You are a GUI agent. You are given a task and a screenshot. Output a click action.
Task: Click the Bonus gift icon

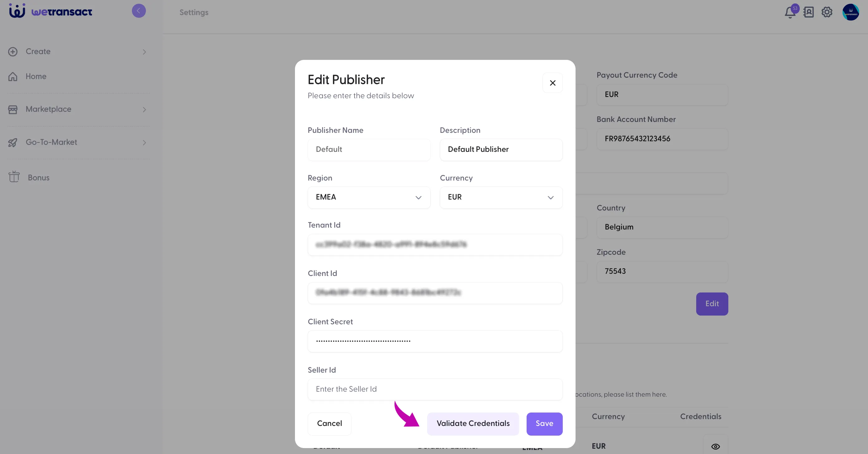click(x=14, y=176)
